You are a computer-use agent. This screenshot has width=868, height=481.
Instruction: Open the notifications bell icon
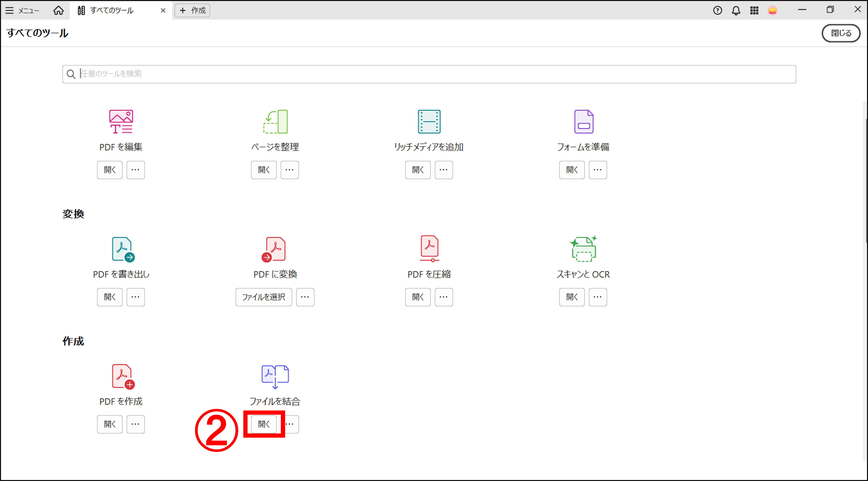[736, 10]
